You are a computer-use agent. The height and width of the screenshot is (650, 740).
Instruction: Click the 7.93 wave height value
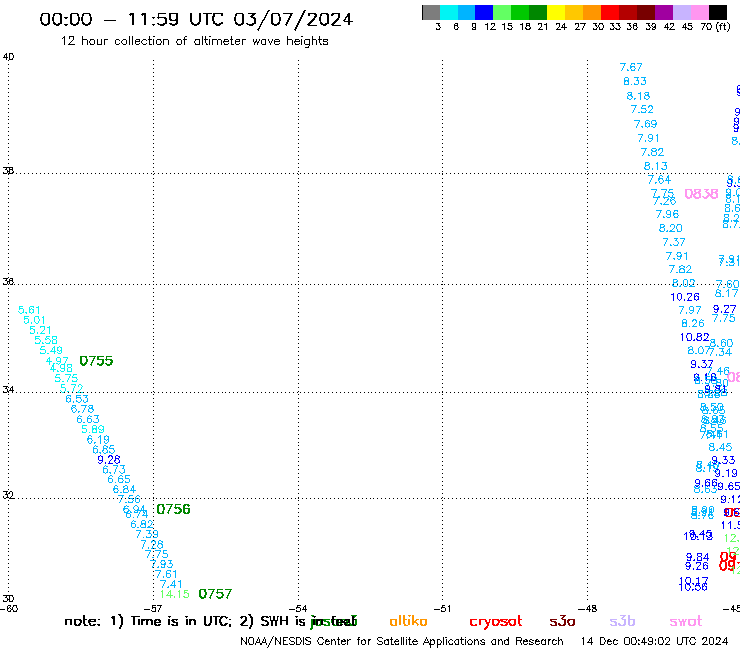(x=162, y=564)
